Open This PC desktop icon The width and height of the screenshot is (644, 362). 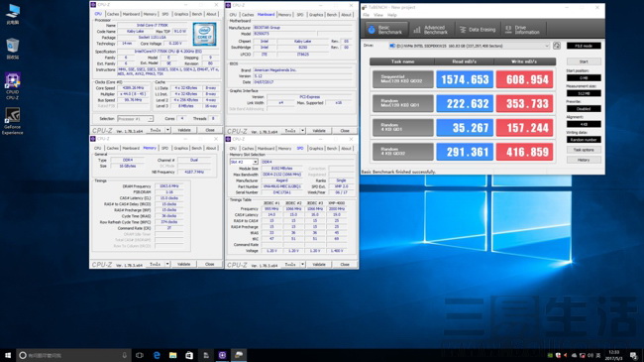tap(13, 14)
